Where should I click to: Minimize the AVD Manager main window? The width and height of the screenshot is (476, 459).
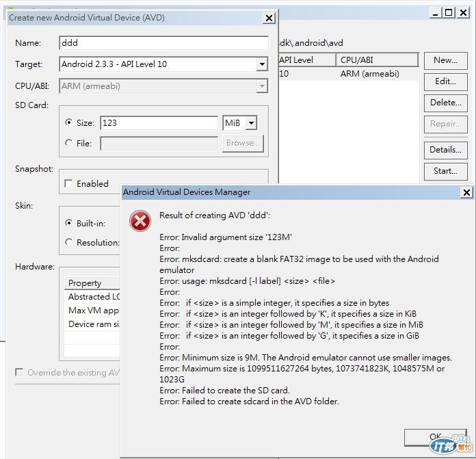click(x=435, y=13)
